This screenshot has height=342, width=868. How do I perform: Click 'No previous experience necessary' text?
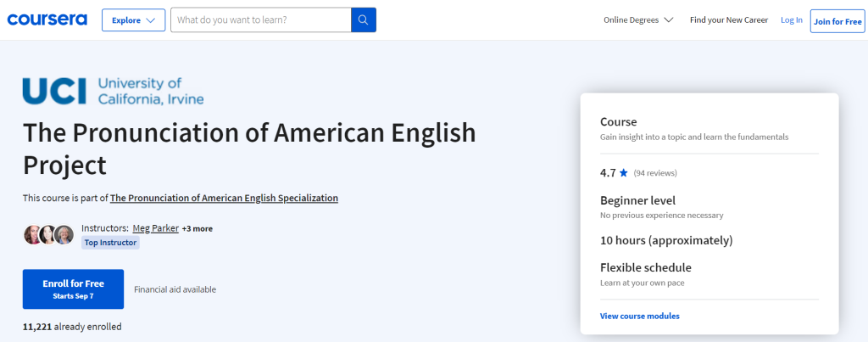coord(661,215)
